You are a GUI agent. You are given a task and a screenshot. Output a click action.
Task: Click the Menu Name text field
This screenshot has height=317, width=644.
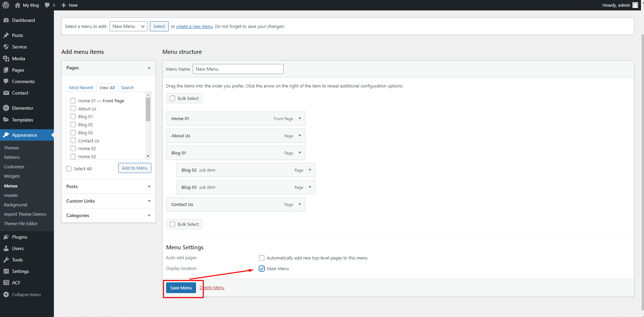[238, 69]
